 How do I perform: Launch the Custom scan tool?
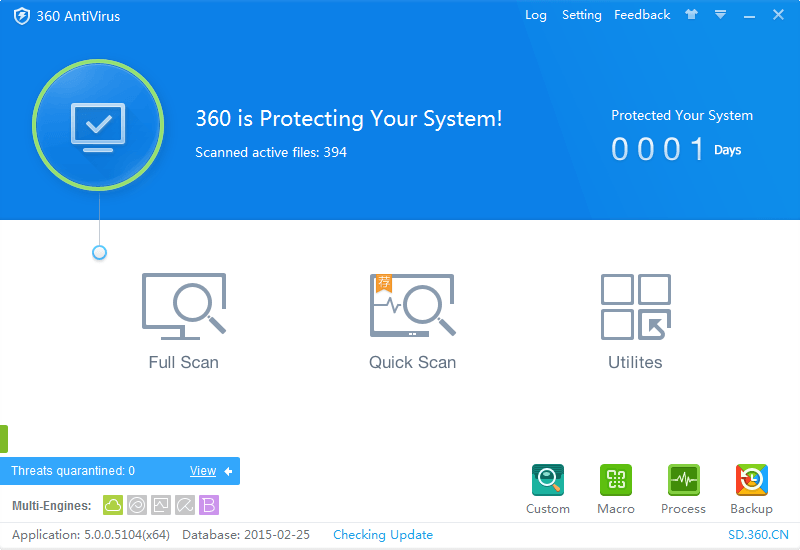click(547, 489)
